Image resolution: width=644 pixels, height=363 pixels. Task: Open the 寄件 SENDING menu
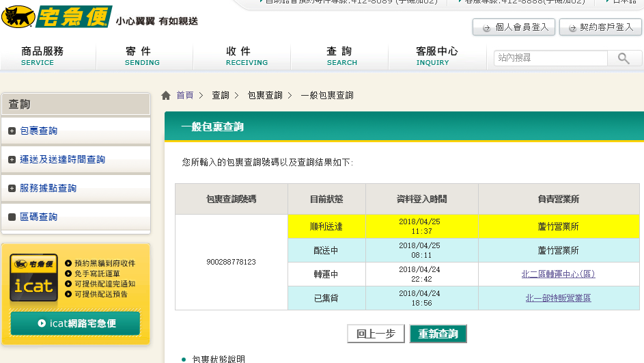point(142,56)
